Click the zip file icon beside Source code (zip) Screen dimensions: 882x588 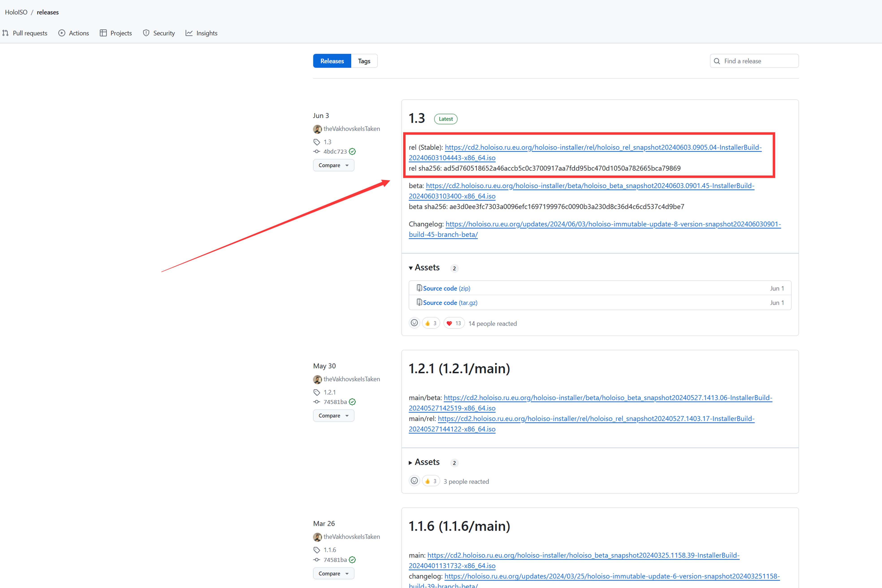pos(419,288)
